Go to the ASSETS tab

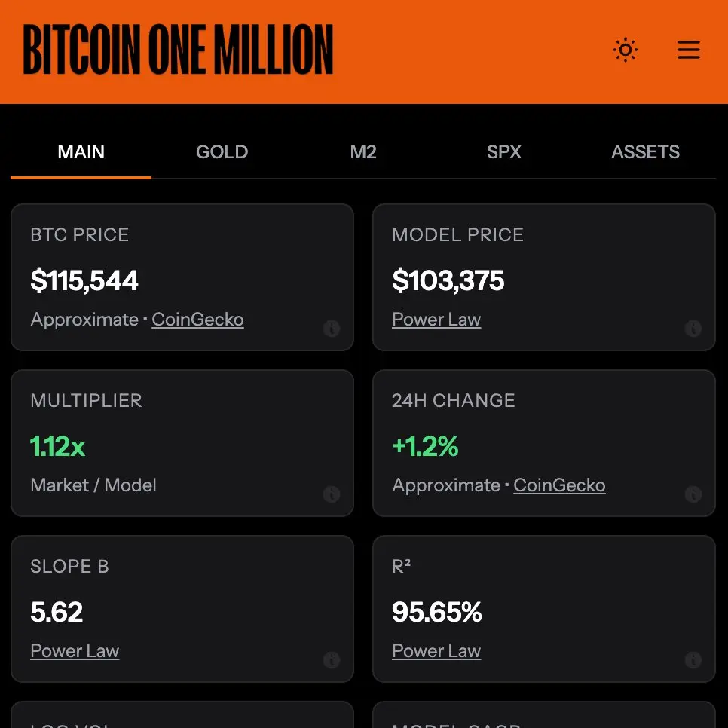tap(645, 152)
